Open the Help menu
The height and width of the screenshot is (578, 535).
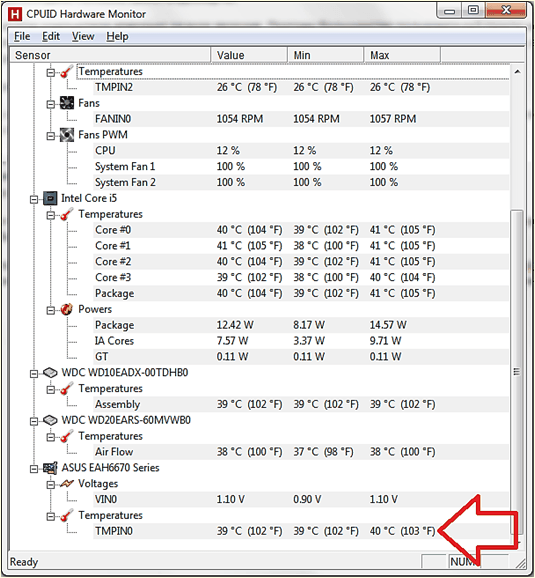pyautogui.click(x=117, y=36)
